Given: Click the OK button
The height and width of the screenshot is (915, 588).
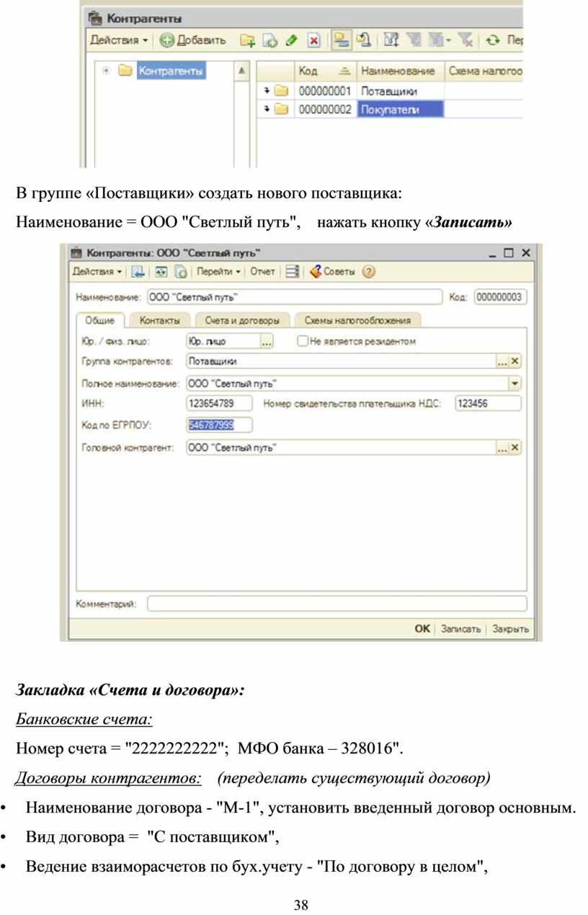Looking at the screenshot, I should [x=422, y=629].
